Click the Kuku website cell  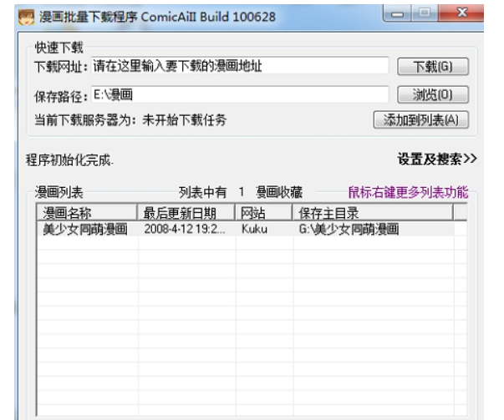pos(254,229)
